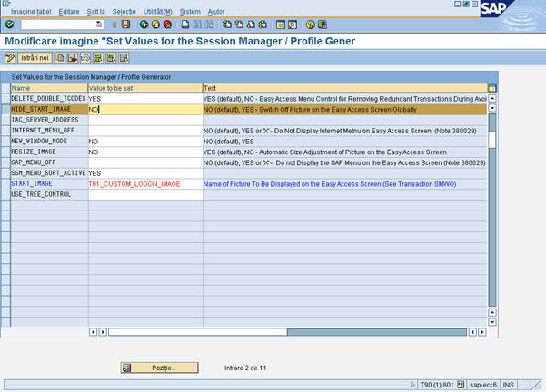The width and height of the screenshot is (546, 392).
Task: Click the Poziție... button
Action: tap(160, 367)
